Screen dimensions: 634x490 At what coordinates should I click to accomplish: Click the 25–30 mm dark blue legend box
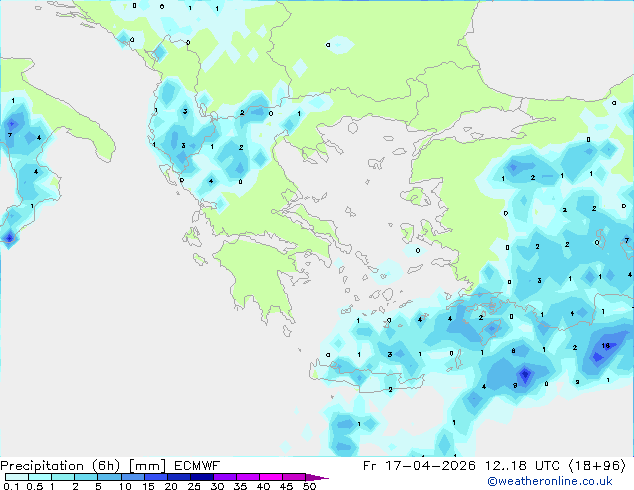click(x=202, y=477)
